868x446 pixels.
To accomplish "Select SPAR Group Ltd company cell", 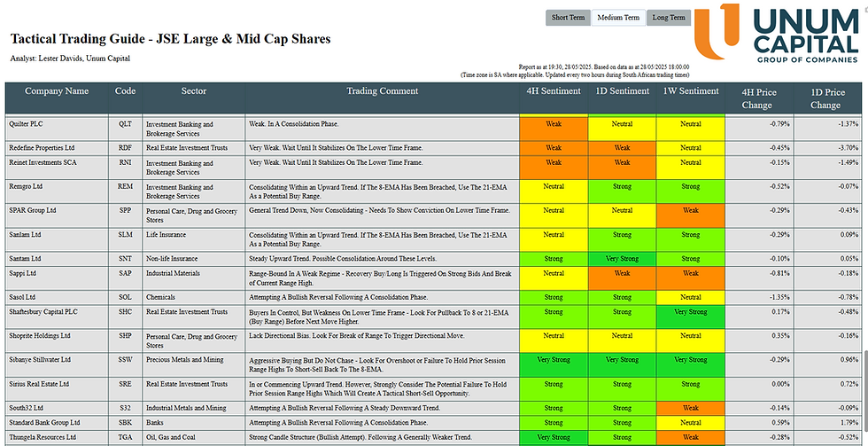I will [x=57, y=216].
